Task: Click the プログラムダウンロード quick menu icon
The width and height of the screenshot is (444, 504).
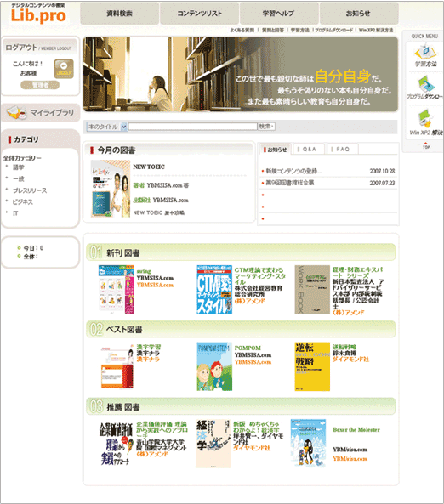Action: 426,84
